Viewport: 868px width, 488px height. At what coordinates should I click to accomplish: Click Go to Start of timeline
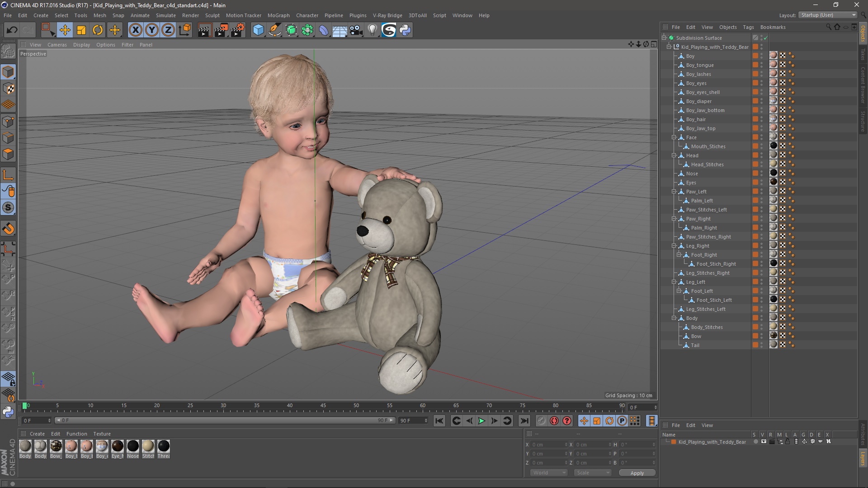point(439,421)
